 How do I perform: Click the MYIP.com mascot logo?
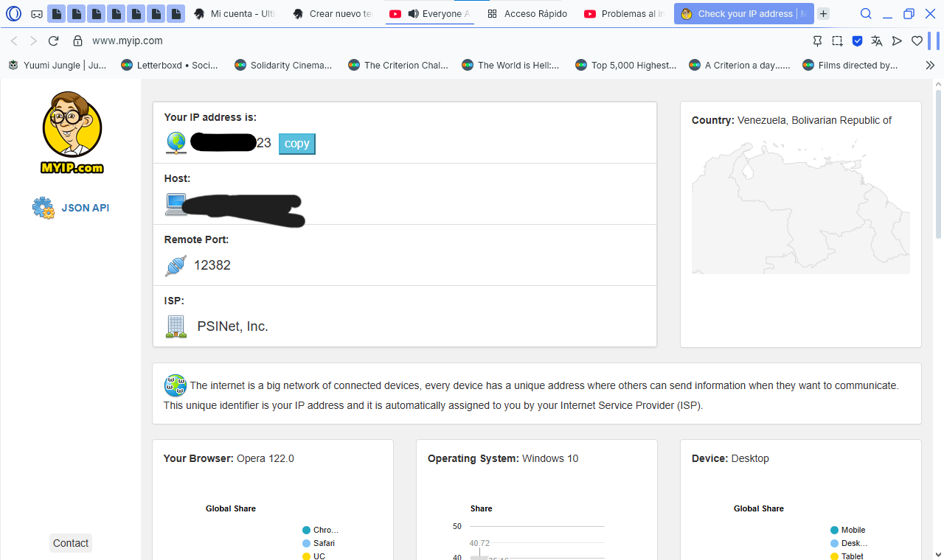(x=72, y=133)
